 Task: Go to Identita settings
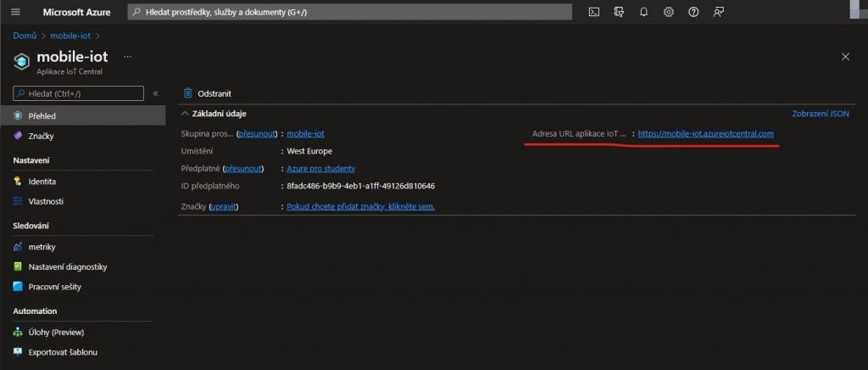(x=42, y=181)
